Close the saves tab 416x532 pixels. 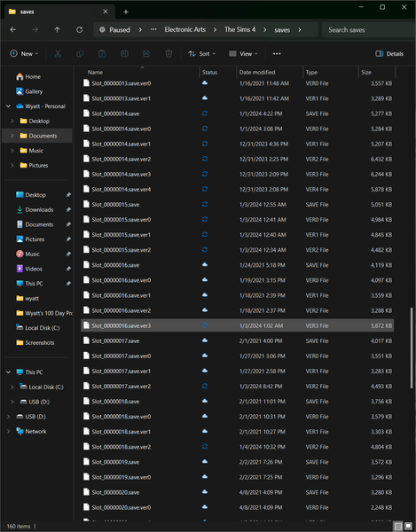click(106, 12)
